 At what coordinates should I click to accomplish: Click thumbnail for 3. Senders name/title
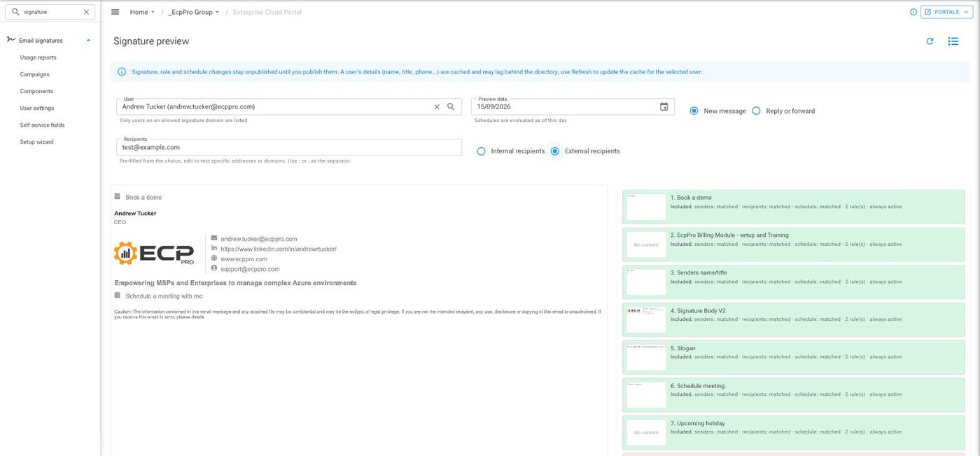click(x=646, y=282)
